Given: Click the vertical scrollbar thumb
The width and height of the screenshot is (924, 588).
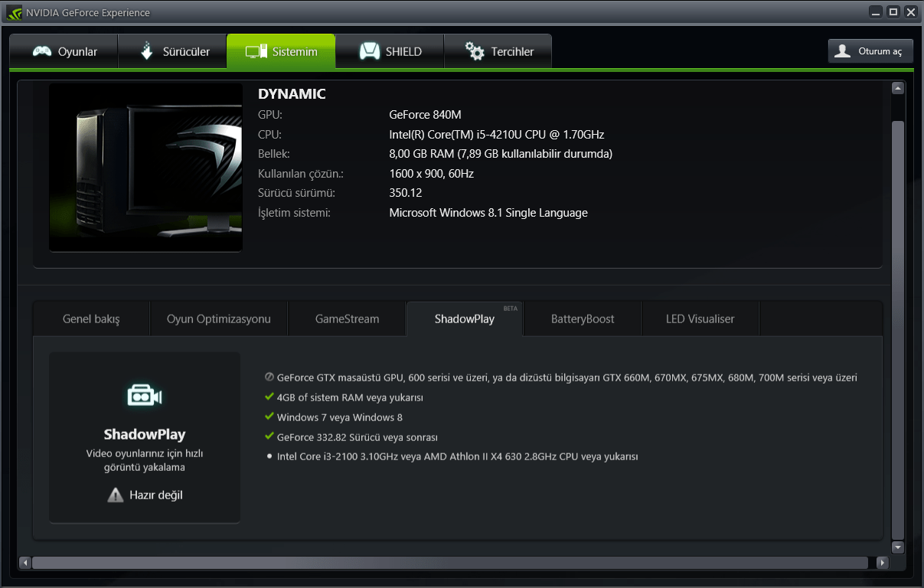Looking at the screenshot, I should [x=898, y=329].
